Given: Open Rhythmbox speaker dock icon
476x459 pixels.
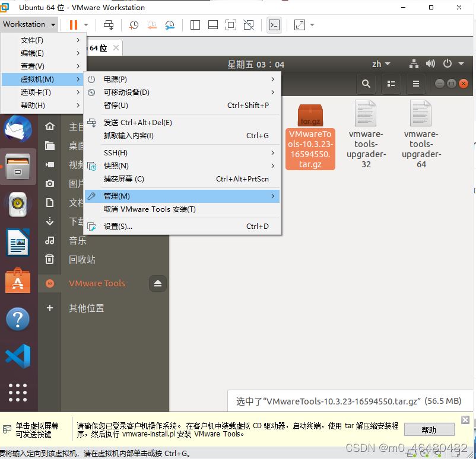Looking at the screenshot, I should (18, 204).
